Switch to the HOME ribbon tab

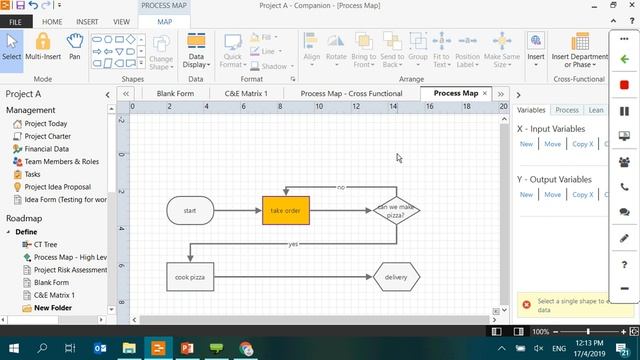pyautogui.click(x=52, y=22)
